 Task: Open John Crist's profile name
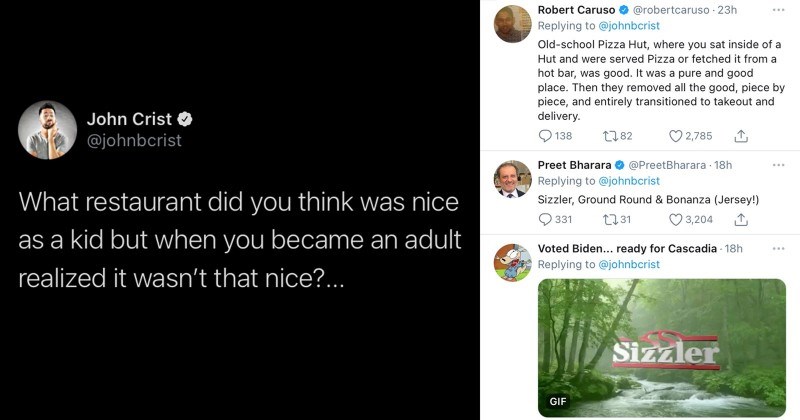139,119
